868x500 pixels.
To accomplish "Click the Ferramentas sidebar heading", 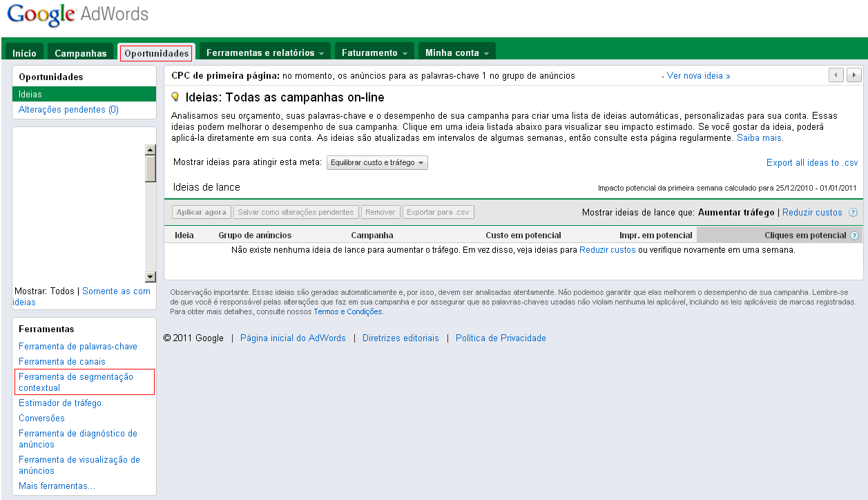I will click(x=46, y=329).
